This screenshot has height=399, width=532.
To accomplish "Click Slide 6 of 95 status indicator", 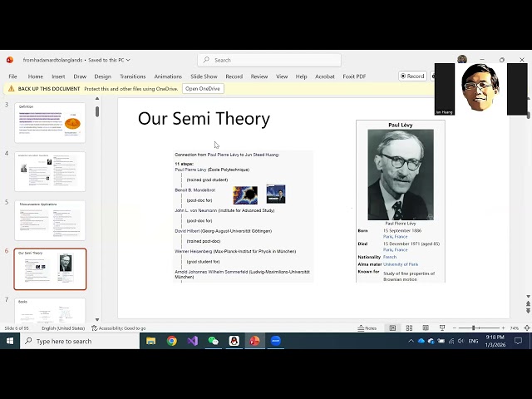I will click(17, 328).
